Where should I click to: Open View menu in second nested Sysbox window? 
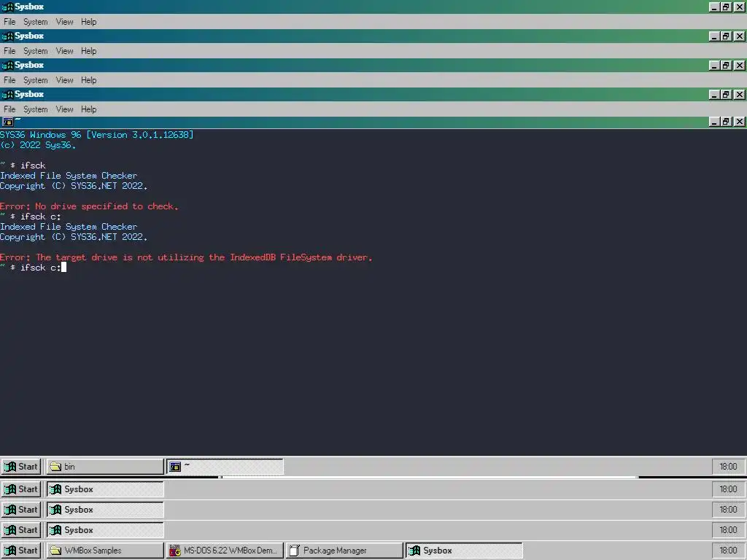tap(64, 51)
